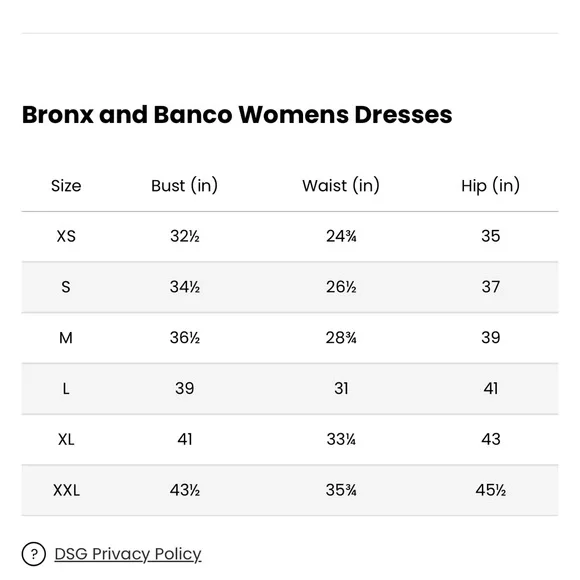580x580 pixels.
Task: Select the Hip (in) column header
Action: point(490,185)
